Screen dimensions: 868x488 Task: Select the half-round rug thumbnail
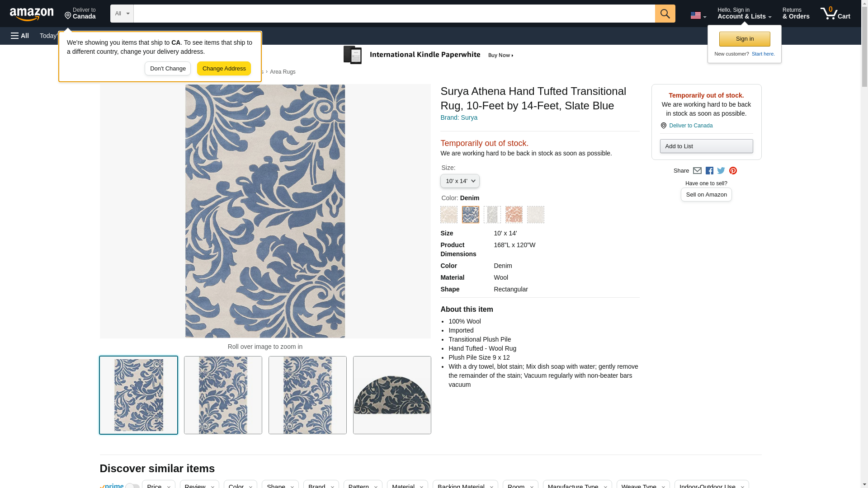[x=392, y=395]
